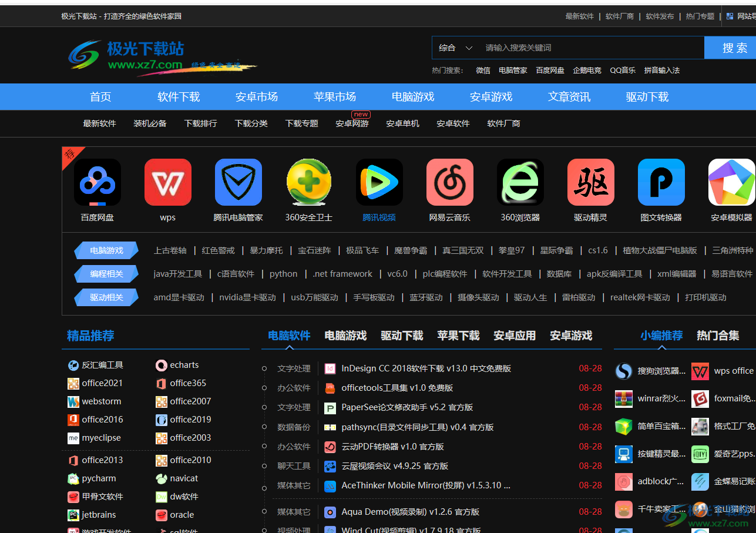
Task: Click the 安卓模拟器 colorful icon
Action: [732, 182]
